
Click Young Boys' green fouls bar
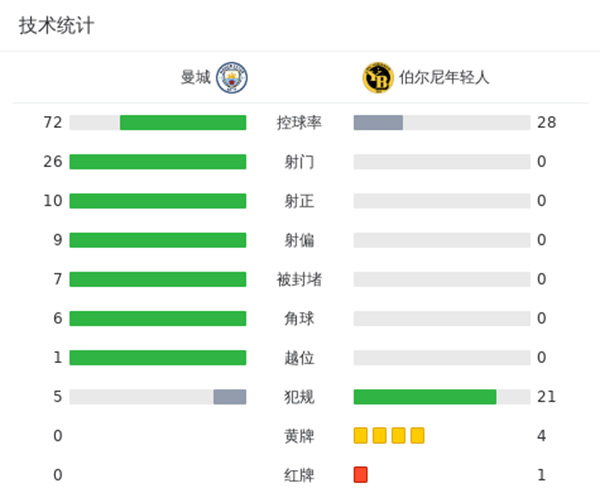(425, 396)
